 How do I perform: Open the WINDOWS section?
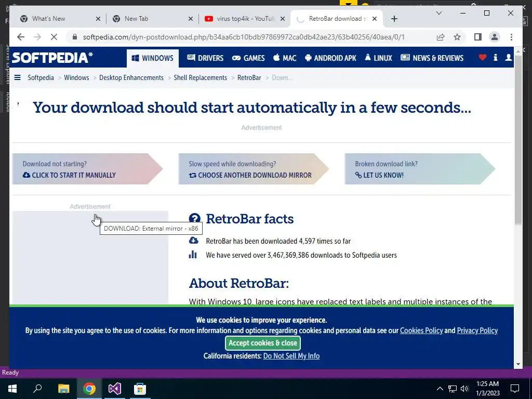(153, 58)
